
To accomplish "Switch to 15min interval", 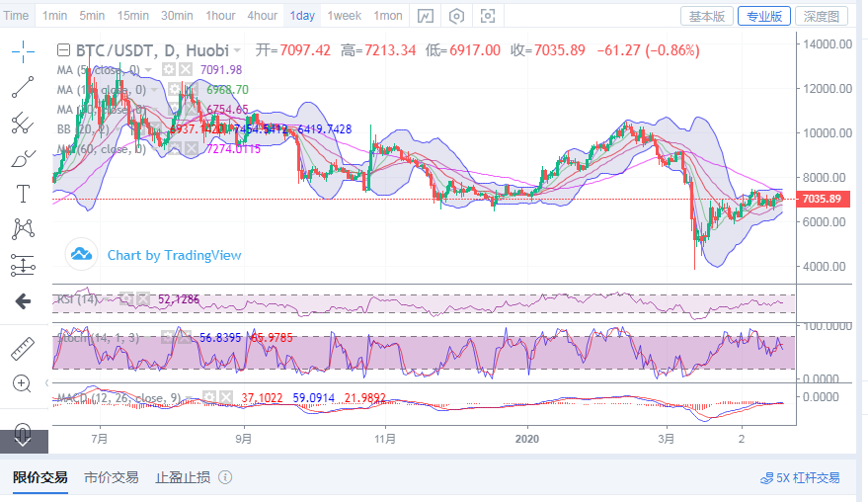I will click(133, 16).
